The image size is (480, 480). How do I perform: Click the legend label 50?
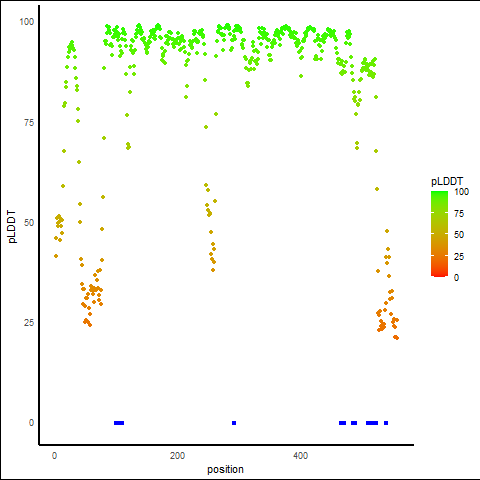[x=459, y=235]
